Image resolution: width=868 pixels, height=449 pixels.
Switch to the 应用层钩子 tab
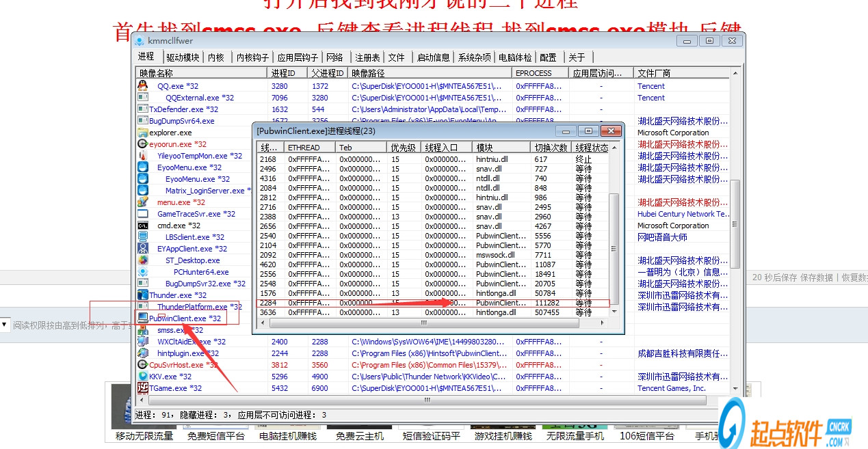click(x=298, y=57)
